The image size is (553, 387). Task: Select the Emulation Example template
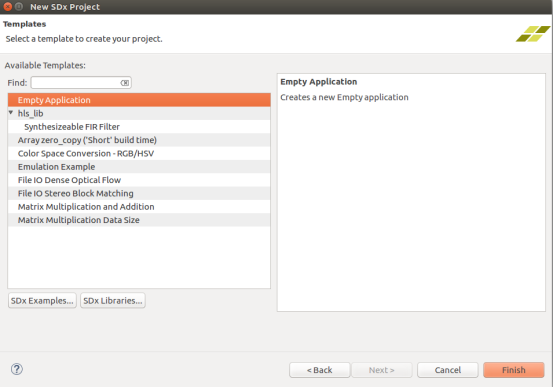[139, 167]
